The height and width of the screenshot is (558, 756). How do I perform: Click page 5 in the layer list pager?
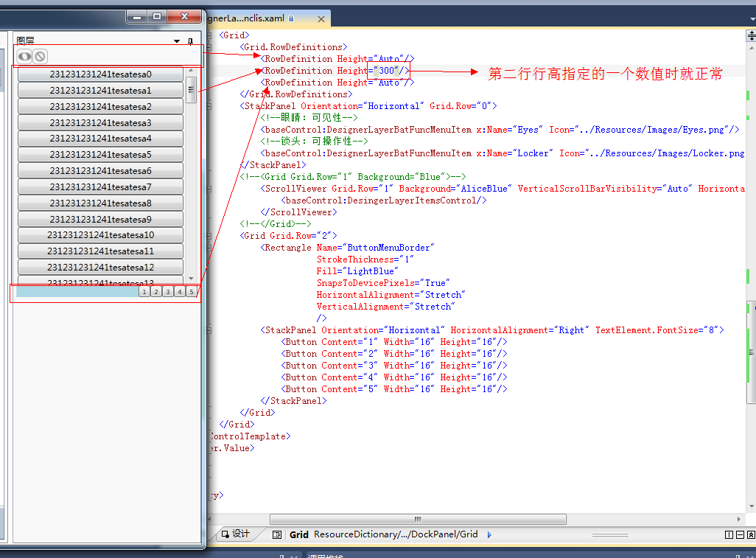pyautogui.click(x=191, y=291)
